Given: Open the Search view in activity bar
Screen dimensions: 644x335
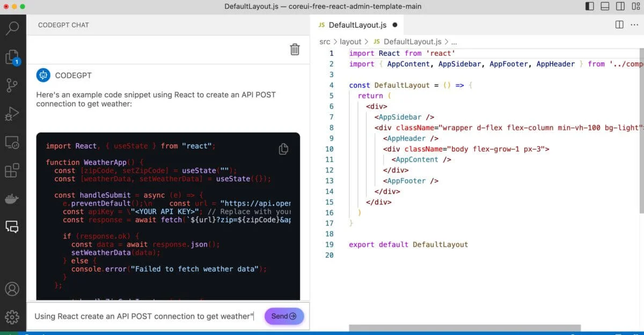Looking at the screenshot, I should (x=12, y=28).
